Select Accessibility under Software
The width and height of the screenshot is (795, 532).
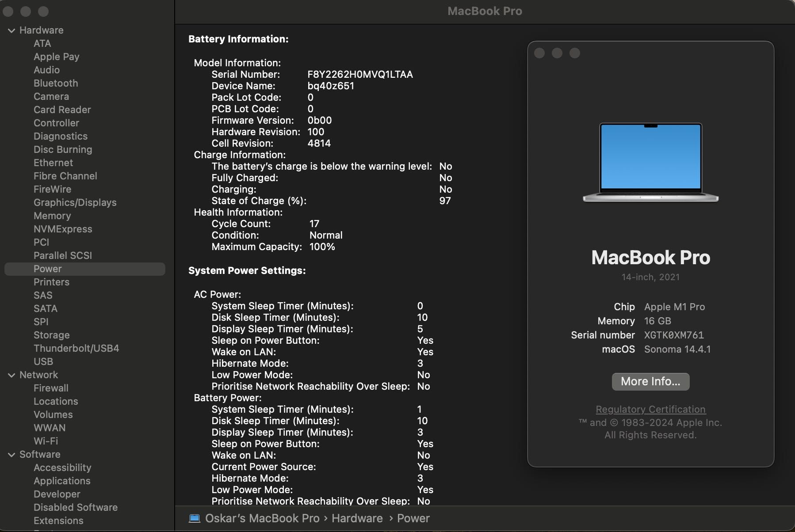pyautogui.click(x=62, y=467)
